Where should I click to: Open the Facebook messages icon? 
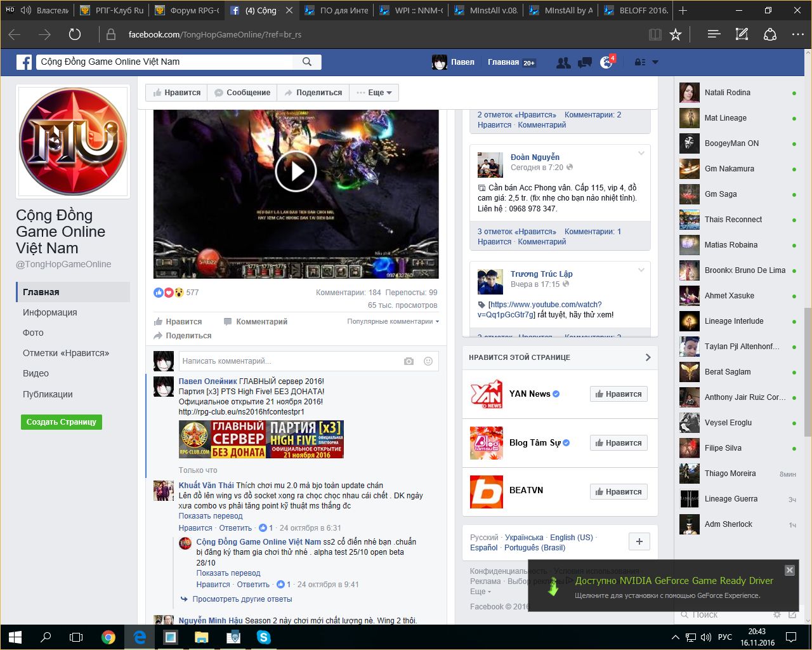point(585,62)
